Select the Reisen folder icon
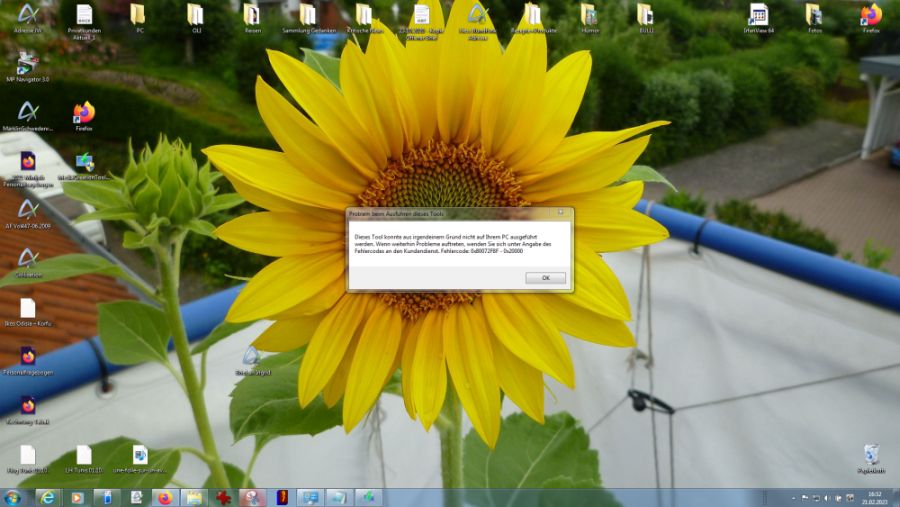This screenshot has width=900, height=507. [x=252, y=15]
